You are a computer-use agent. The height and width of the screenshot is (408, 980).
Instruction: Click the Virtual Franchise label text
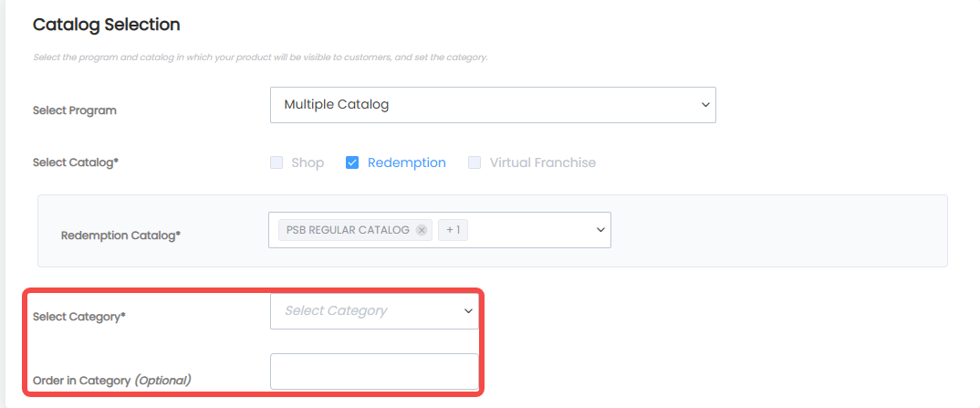click(x=543, y=163)
